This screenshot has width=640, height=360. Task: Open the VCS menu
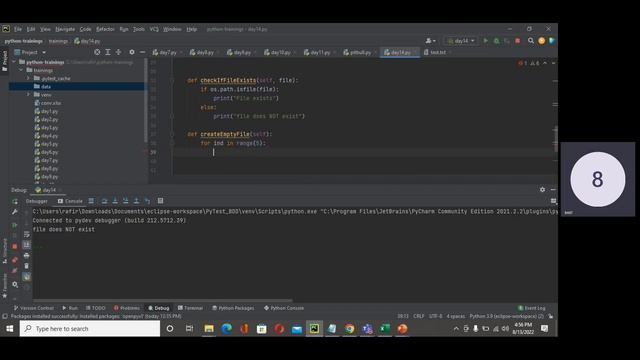pyautogui.click(x=154, y=29)
